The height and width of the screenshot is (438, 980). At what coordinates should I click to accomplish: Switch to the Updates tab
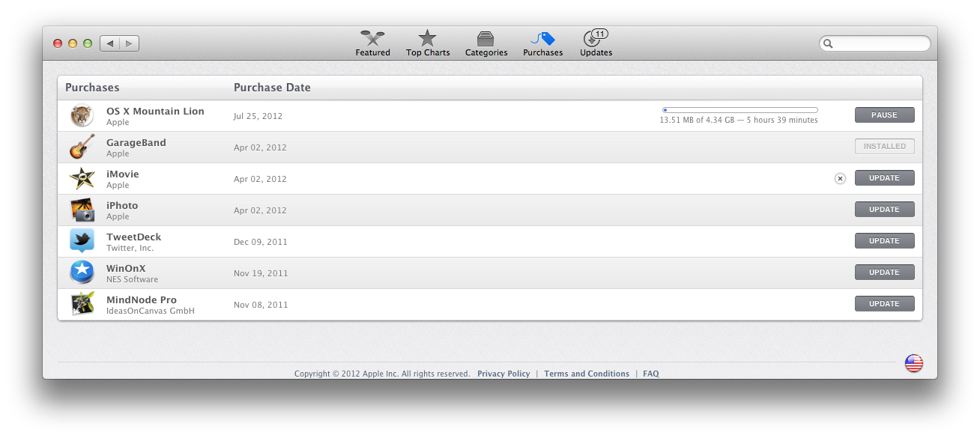(x=596, y=43)
